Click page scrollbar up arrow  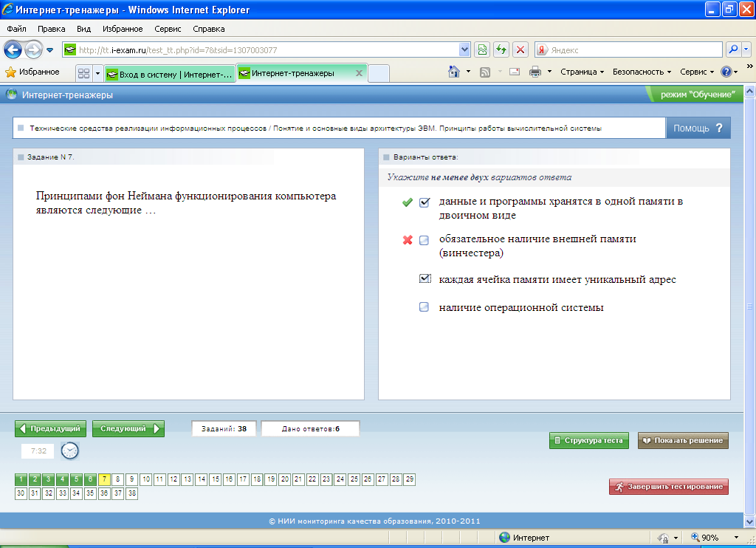(x=750, y=91)
